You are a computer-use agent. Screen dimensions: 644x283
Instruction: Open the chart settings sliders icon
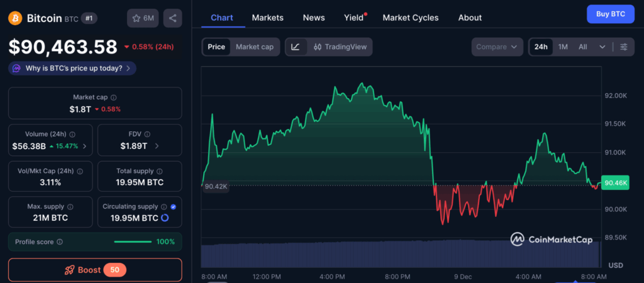623,47
